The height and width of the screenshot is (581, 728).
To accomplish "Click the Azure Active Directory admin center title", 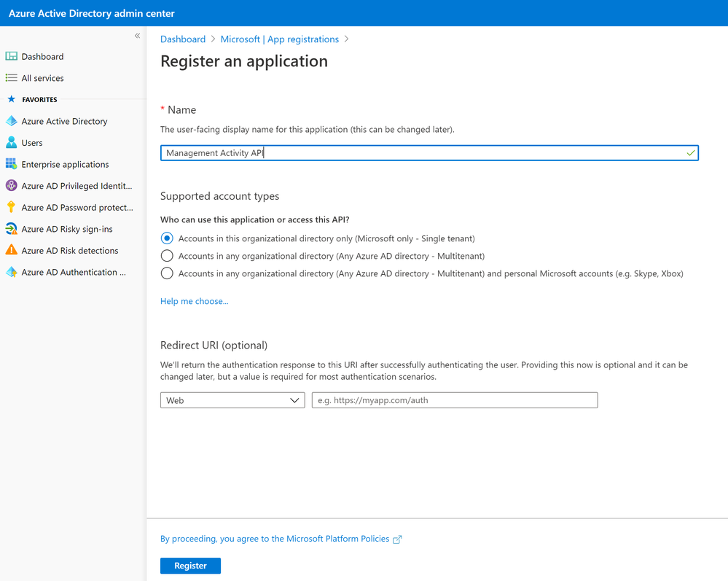I will [92, 13].
